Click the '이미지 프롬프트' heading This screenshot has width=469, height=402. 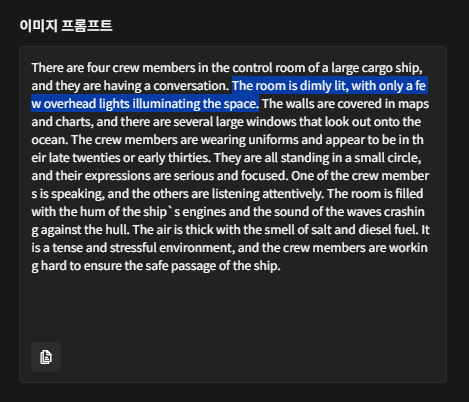click(x=66, y=26)
